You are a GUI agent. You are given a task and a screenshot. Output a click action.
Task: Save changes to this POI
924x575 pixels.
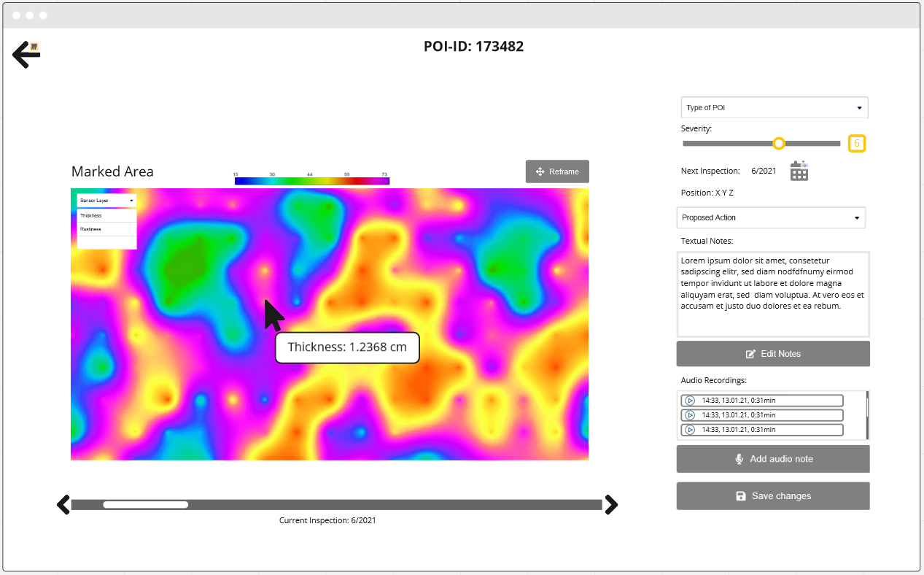[x=773, y=496]
